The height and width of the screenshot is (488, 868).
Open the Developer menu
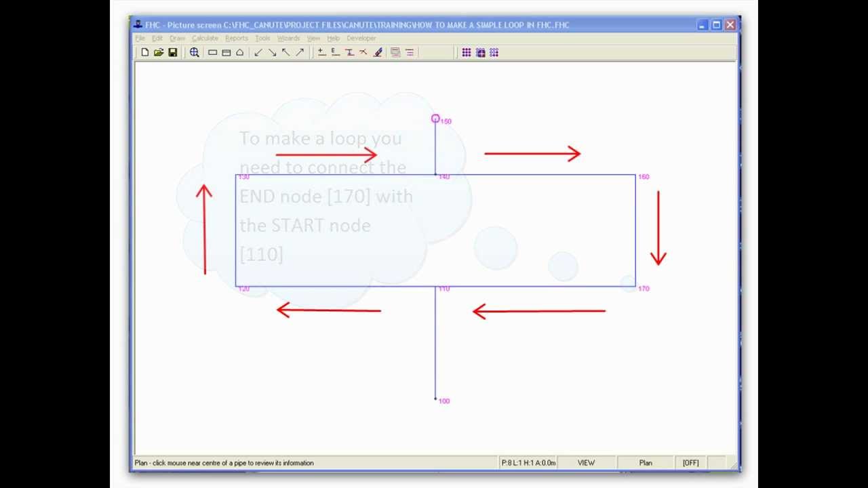click(361, 38)
